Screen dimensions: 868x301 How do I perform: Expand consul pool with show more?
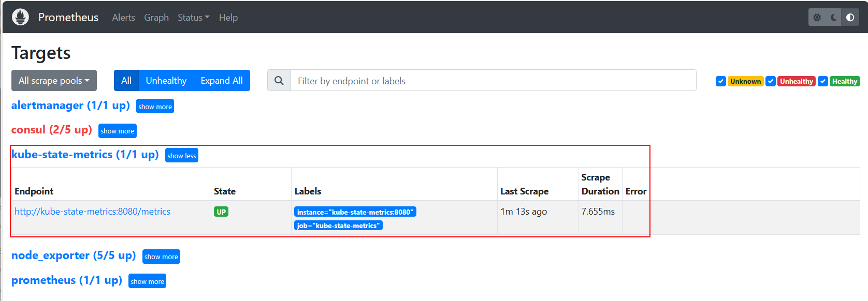click(118, 131)
